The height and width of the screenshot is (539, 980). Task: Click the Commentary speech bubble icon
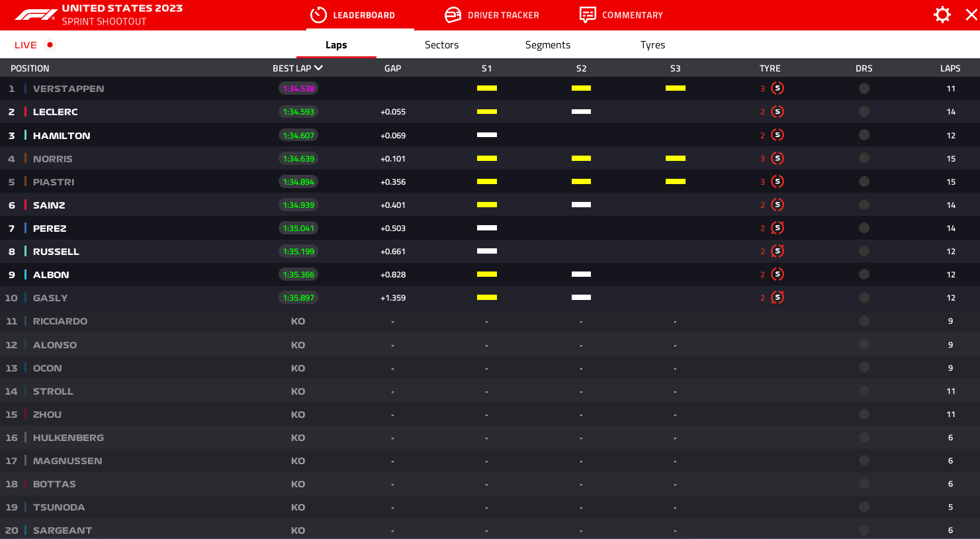pyautogui.click(x=588, y=15)
